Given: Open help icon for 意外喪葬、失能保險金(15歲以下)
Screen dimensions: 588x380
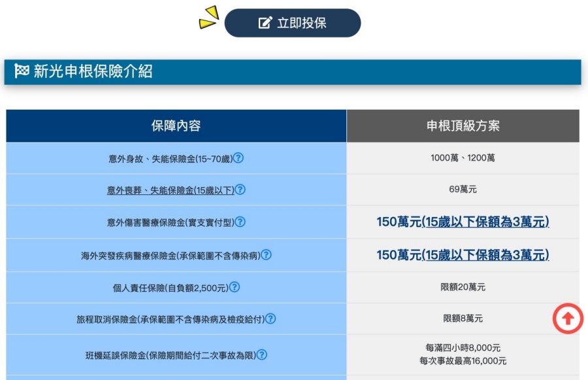Looking at the screenshot, I should pos(240,190).
